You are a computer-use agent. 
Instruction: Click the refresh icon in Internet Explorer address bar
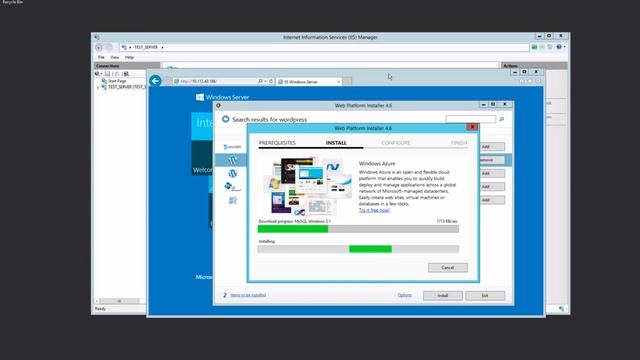271,81
